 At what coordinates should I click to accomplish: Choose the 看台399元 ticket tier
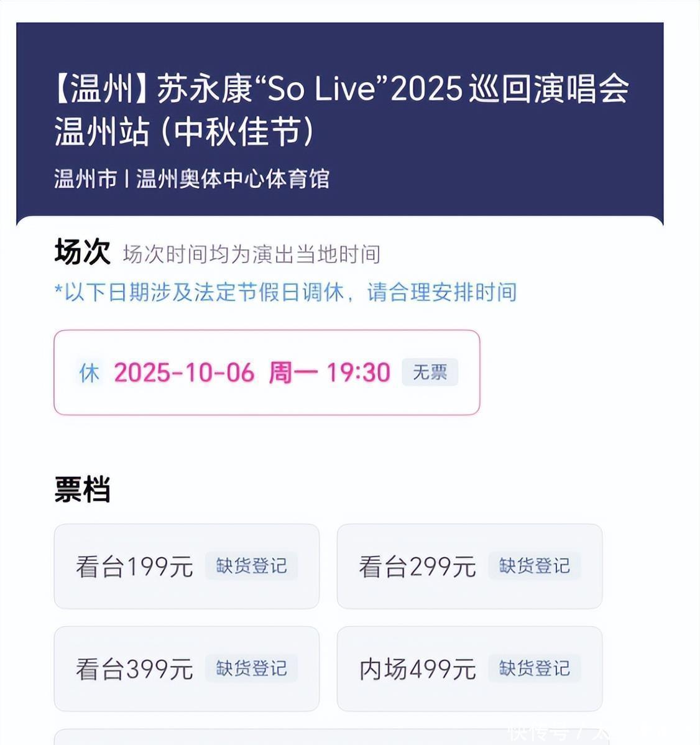coord(187,669)
